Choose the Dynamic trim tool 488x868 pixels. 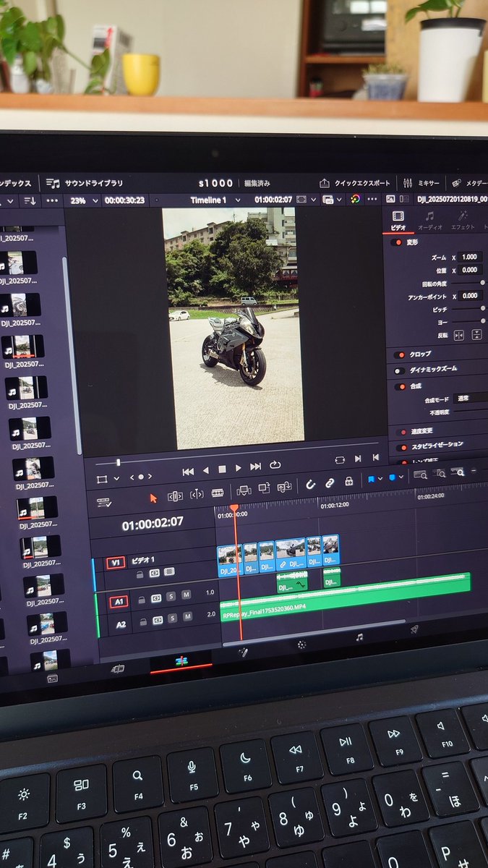point(197,495)
